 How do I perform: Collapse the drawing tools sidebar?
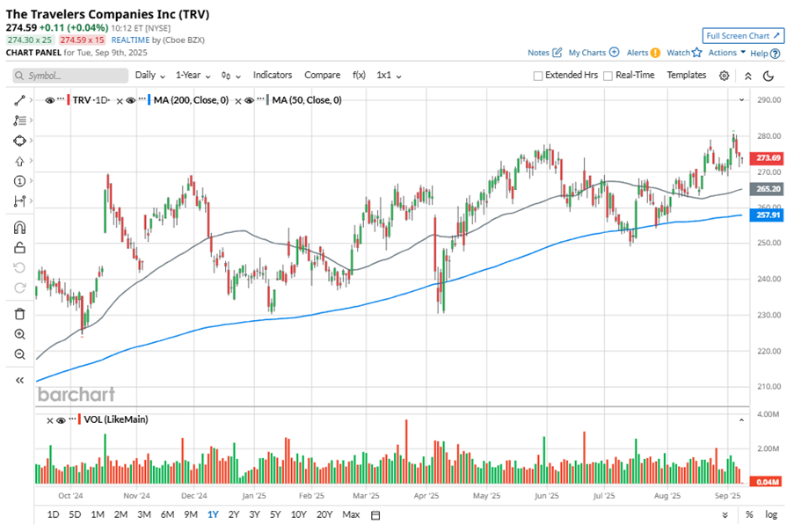[19, 380]
